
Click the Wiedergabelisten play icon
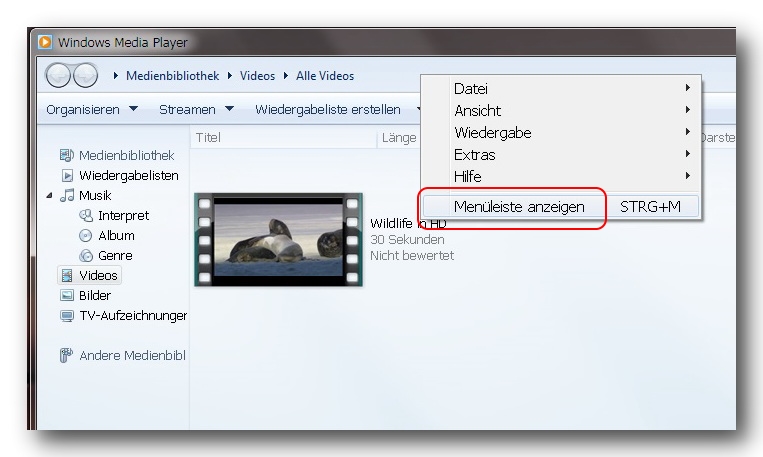(x=67, y=175)
